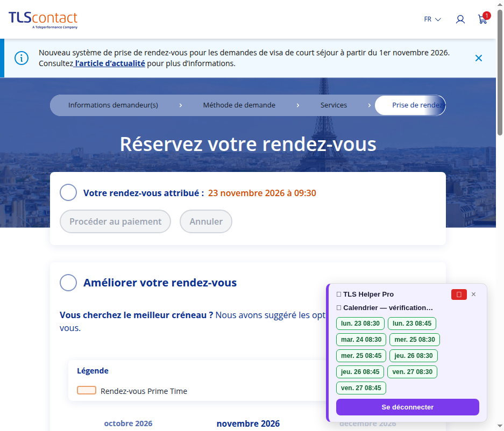
Task: Click the page vertical scrollbar thumb
Action: tap(500, 72)
